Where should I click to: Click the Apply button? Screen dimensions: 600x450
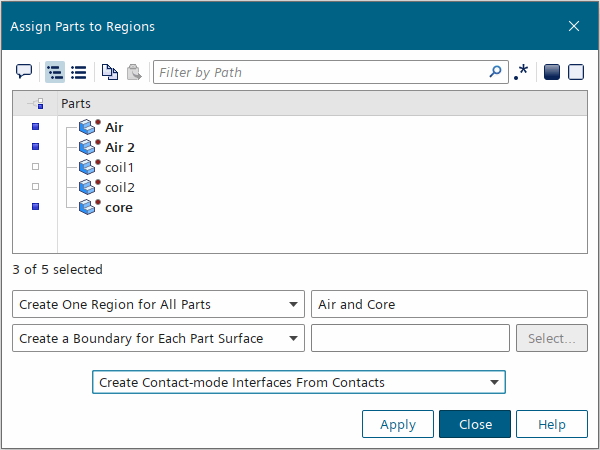pos(398,424)
